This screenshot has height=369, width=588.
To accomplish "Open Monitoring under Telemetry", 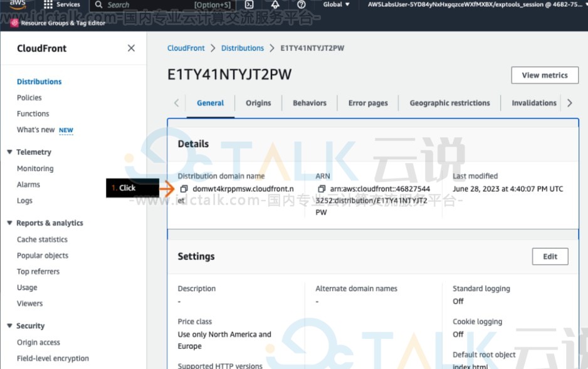I will pyautogui.click(x=35, y=169).
